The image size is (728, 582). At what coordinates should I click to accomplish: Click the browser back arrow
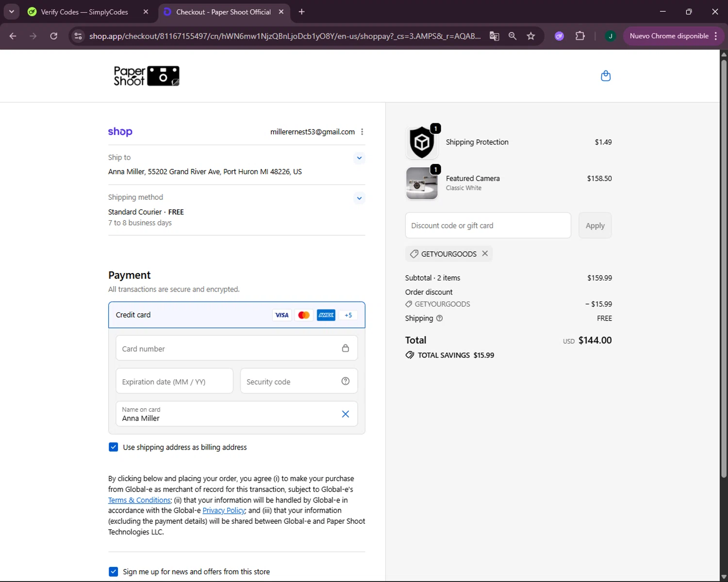(x=13, y=36)
